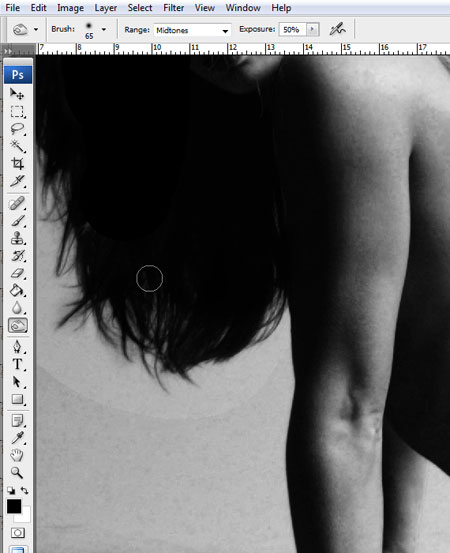This screenshot has height=553, width=450.
Task: Open the Select menu
Action: pos(140,8)
